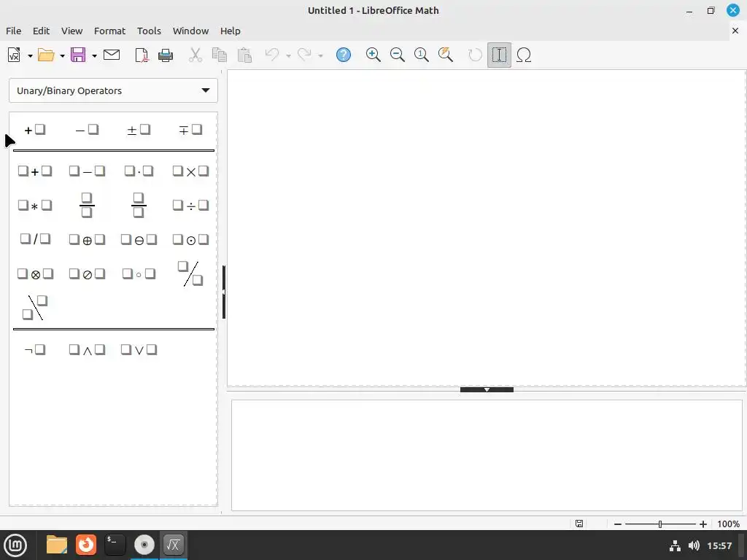The image size is (747, 560).
Task: Insert the dot multiplication element
Action: click(x=139, y=171)
